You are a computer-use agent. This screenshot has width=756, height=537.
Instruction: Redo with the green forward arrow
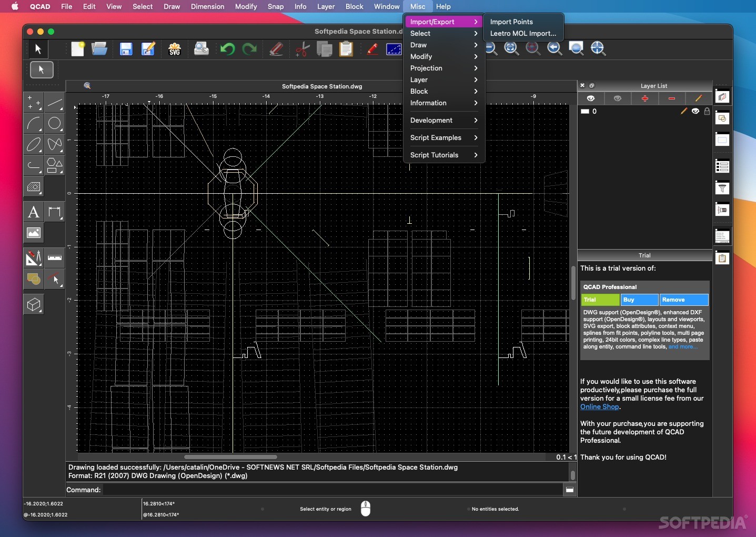tap(249, 49)
